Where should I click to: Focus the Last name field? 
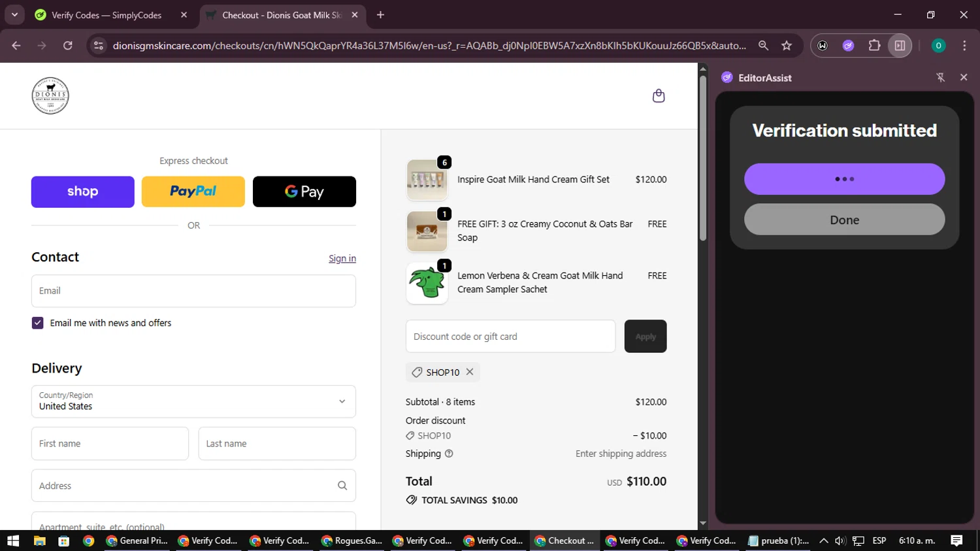coord(277,444)
